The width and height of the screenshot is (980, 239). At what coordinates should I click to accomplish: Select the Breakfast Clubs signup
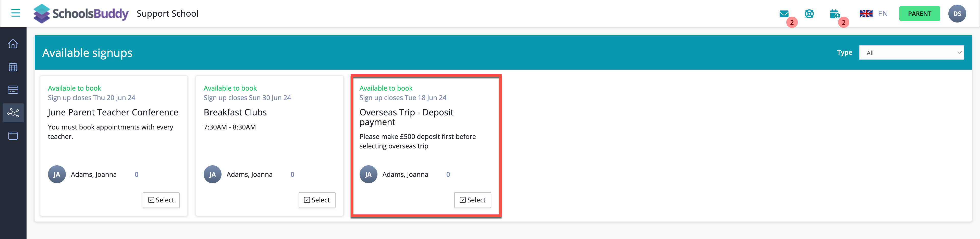click(x=317, y=200)
